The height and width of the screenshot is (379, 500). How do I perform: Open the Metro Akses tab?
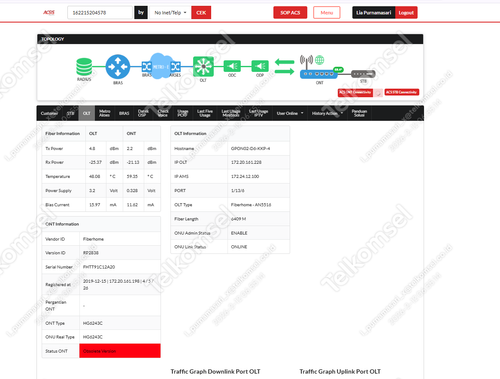tap(105, 113)
